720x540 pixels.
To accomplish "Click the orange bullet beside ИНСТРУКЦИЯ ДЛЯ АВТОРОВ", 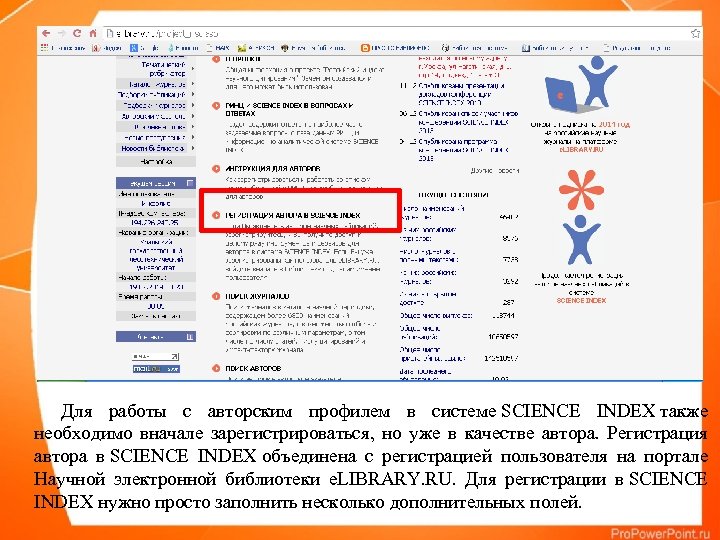I will [x=216, y=169].
